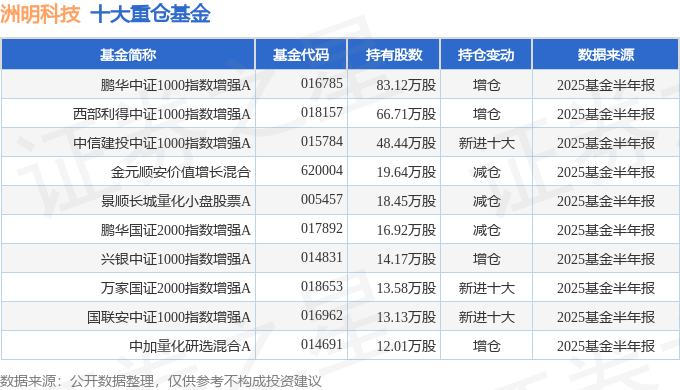Screen dimensions: 680x390
Task: Select the 基金简称 column header
Action: click(128, 55)
